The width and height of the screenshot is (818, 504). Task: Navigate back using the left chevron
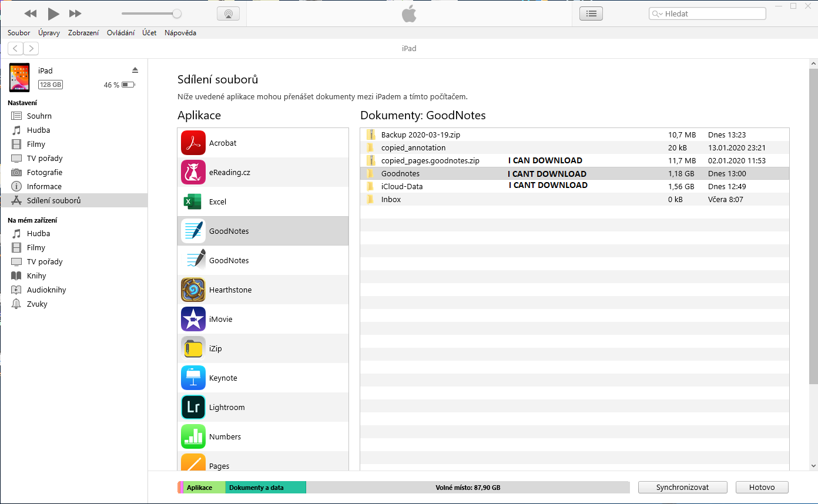coord(15,48)
